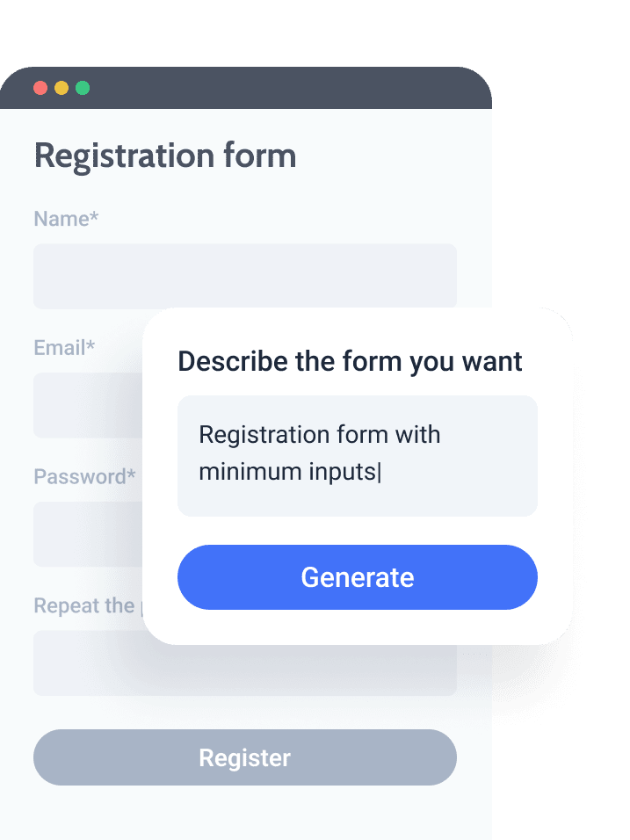Click the Name* field label
Viewport: 630px width, 840px height.
(x=66, y=219)
